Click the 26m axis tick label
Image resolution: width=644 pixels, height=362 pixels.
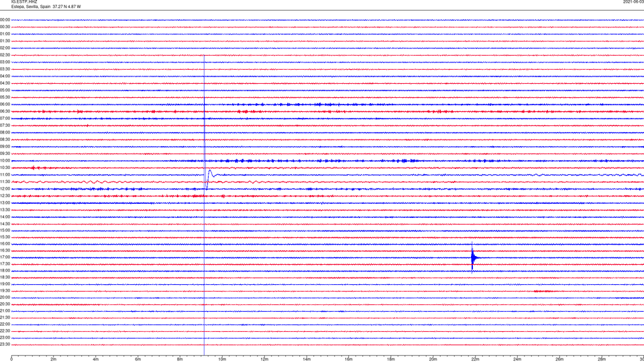click(x=559, y=359)
